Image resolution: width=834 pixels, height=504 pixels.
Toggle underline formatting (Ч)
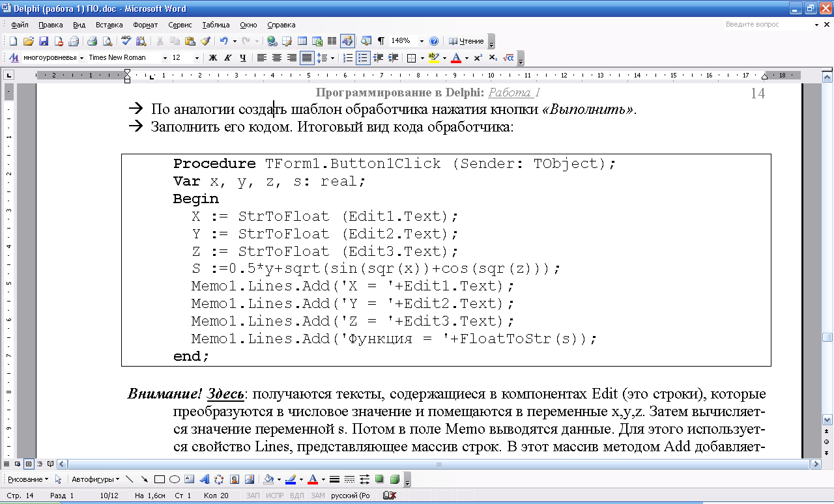coord(243,58)
